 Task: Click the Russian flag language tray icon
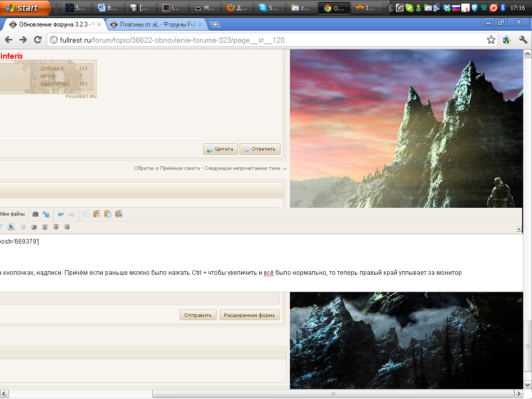[456, 8]
